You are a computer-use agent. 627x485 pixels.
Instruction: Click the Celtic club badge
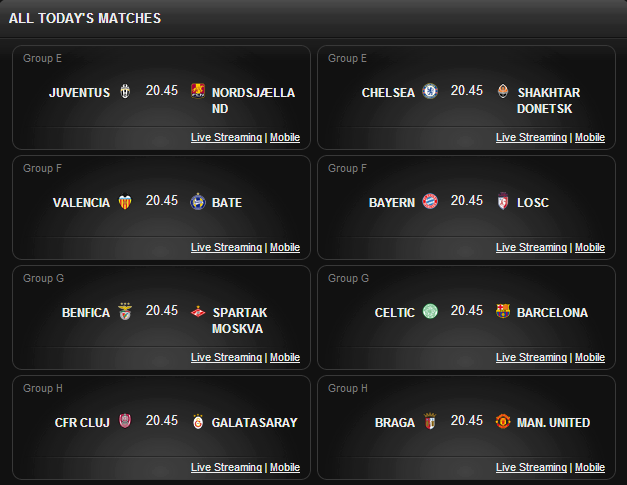point(430,312)
